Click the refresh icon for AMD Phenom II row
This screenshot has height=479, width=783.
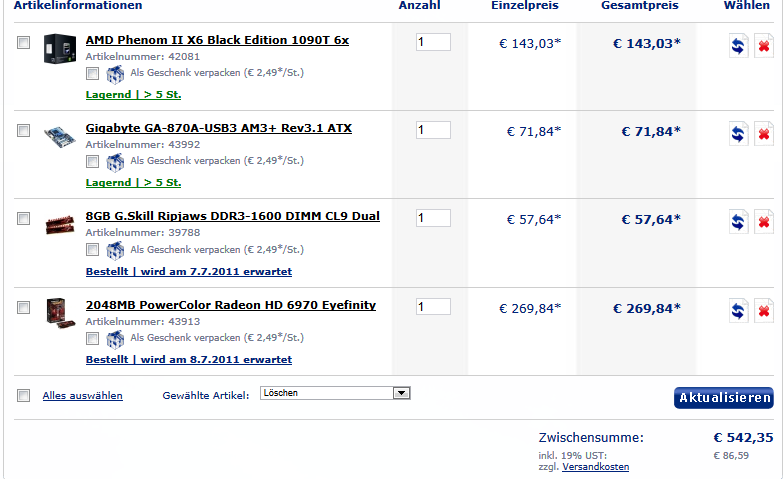[x=738, y=46]
